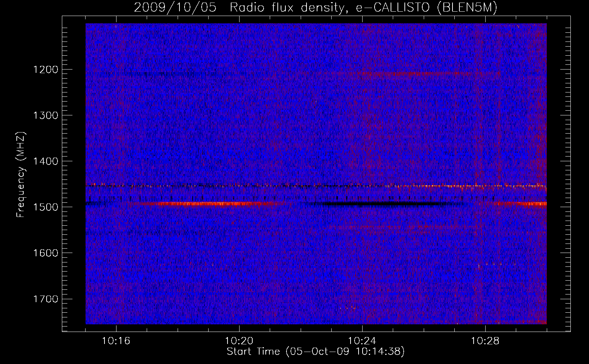Click the 1200 frequency tick label
Viewport: 589px width, 364px height.
pos(46,69)
